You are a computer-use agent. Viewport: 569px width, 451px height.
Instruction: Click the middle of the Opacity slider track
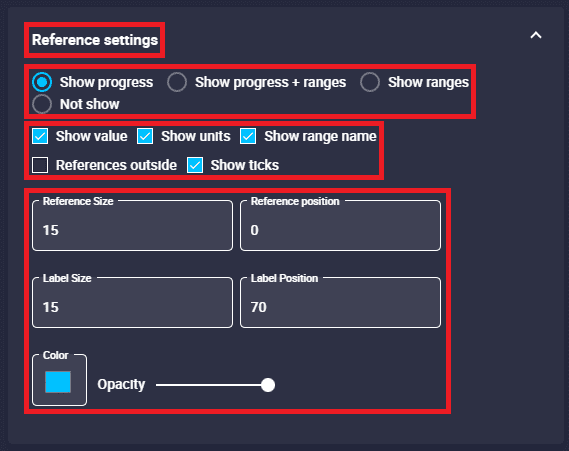click(x=212, y=385)
